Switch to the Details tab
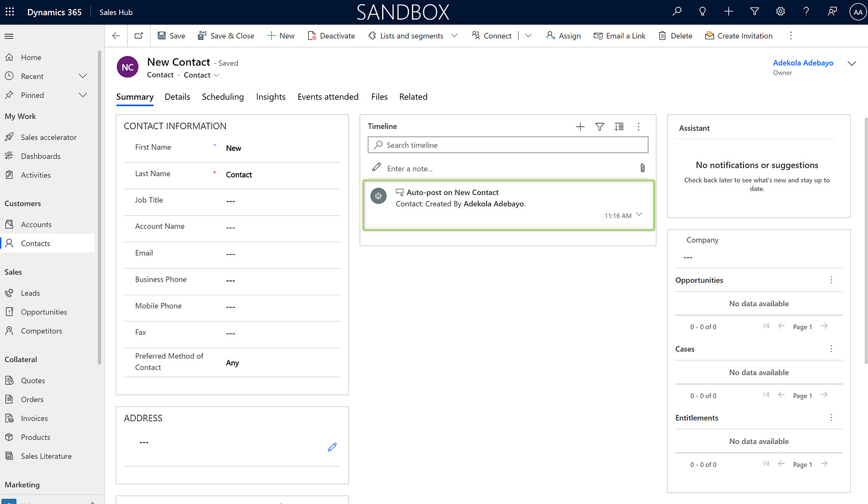Viewport: 868px width, 504px height. [x=177, y=97]
